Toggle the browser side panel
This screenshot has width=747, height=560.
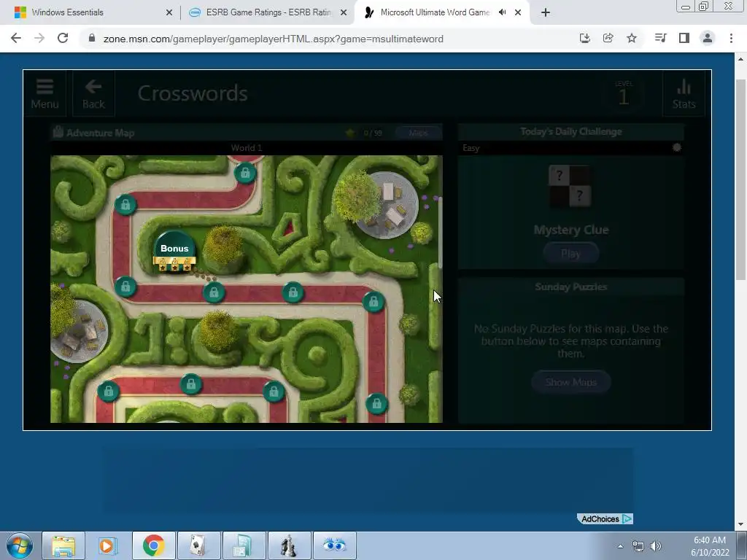pos(684,38)
